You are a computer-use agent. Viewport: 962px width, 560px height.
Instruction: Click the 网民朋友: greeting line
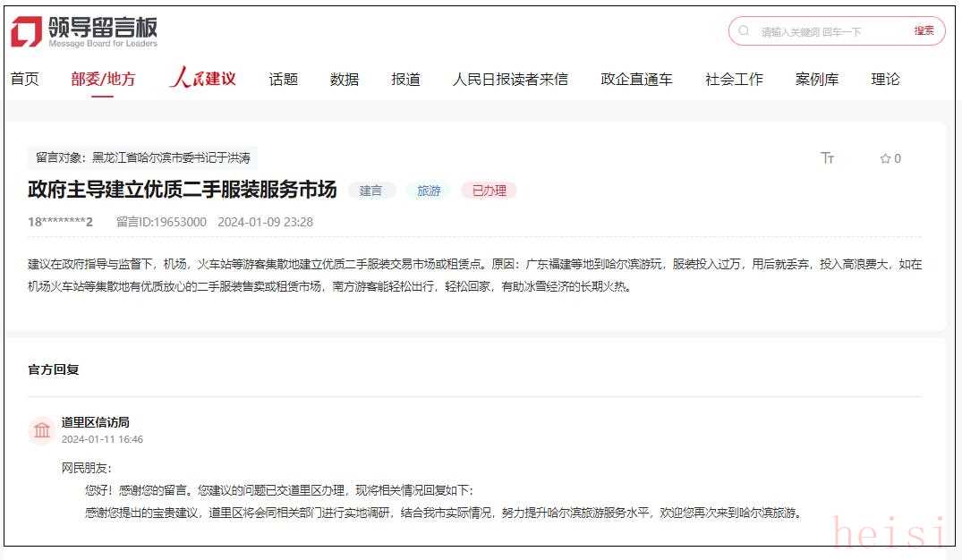click(87, 468)
